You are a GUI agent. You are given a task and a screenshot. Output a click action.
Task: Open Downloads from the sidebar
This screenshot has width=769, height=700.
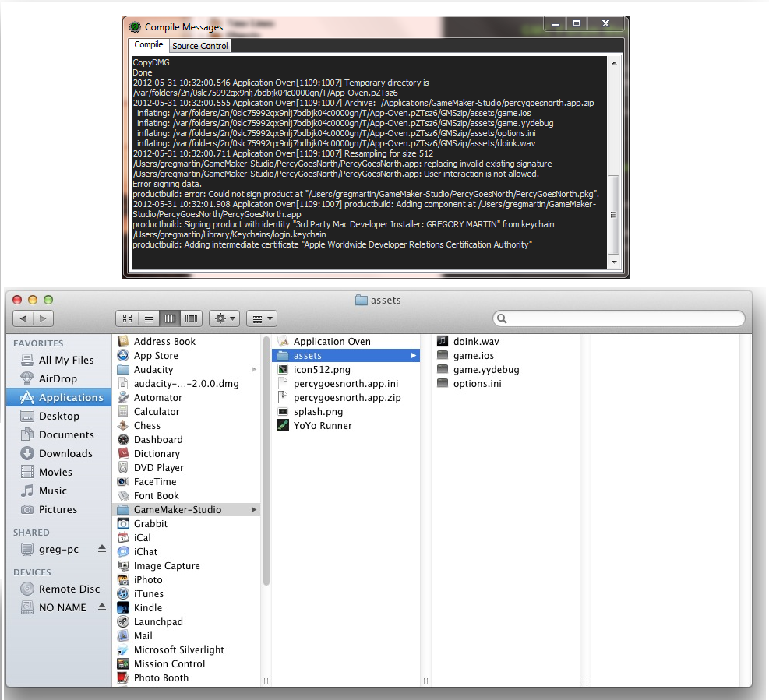point(59,453)
